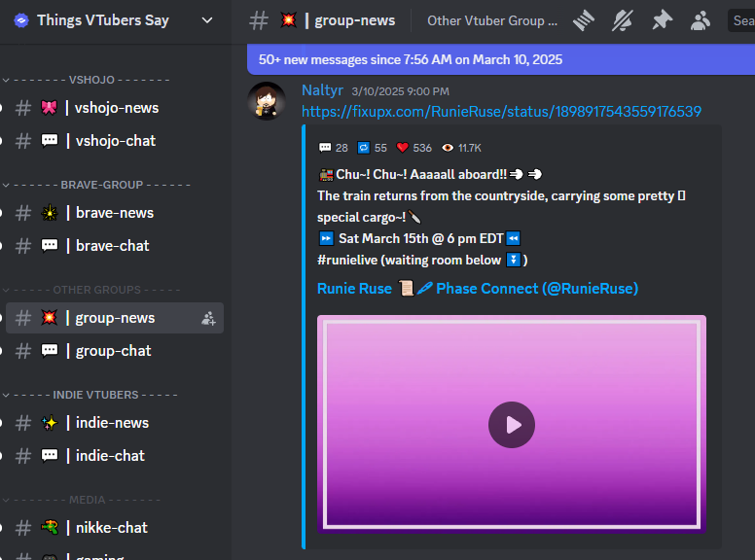Click the Naltyr username
The width and height of the screenshot is (755, 560).
click(x=322, y=90)
